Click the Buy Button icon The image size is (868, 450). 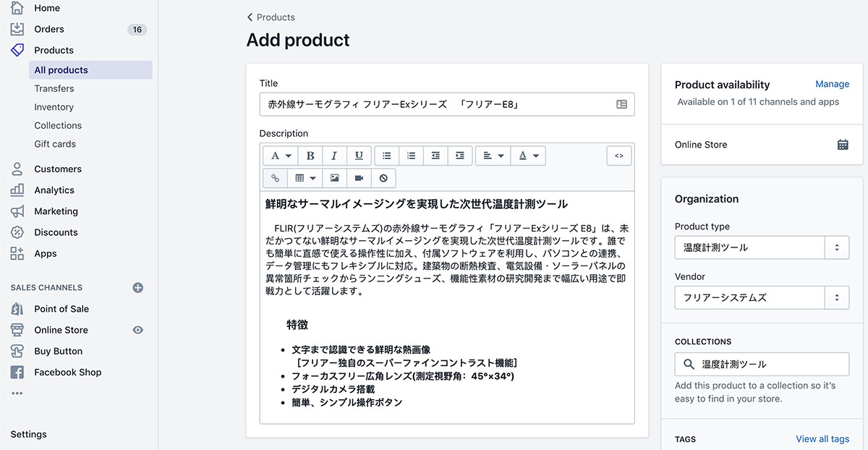tap(17, 351)
